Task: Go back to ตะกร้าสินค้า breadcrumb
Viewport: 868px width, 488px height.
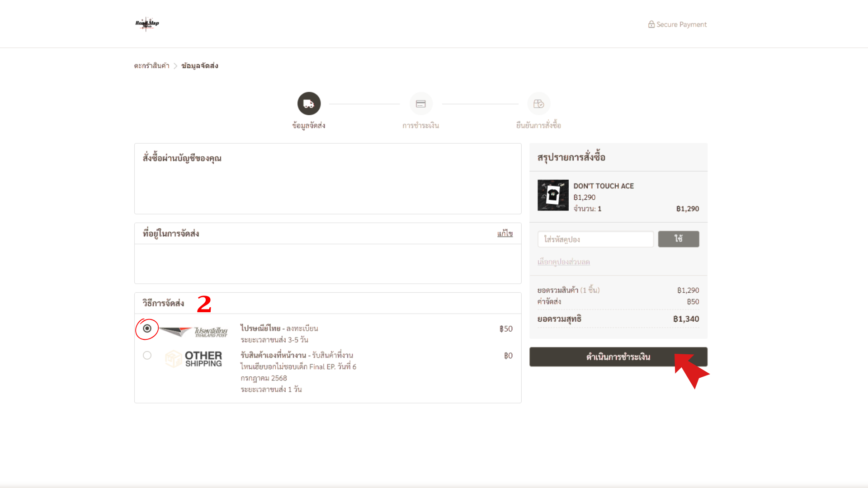Action: pyautogui.click(x=151, y=66)
